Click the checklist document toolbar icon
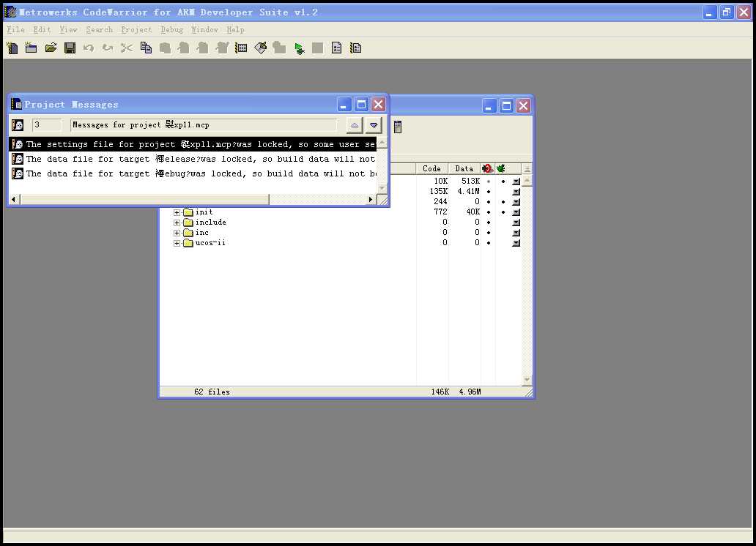 point(336,48)
